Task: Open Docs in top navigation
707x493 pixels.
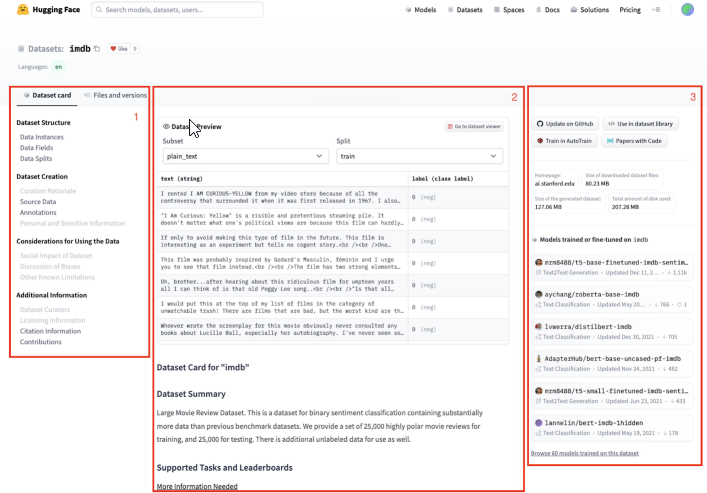Action: pos(548,9)
